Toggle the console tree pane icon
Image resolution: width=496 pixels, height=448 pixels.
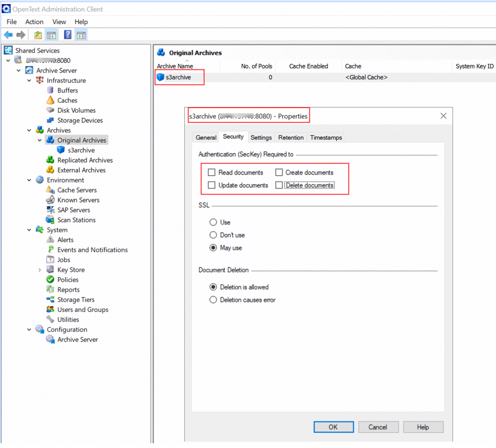point(52,35)
